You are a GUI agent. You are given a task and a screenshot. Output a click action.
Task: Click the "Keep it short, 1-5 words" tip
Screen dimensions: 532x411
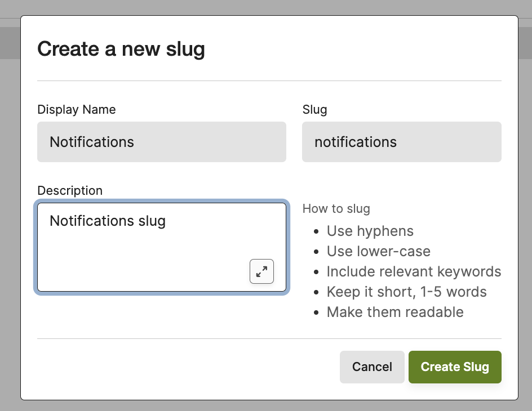(407, 292)
